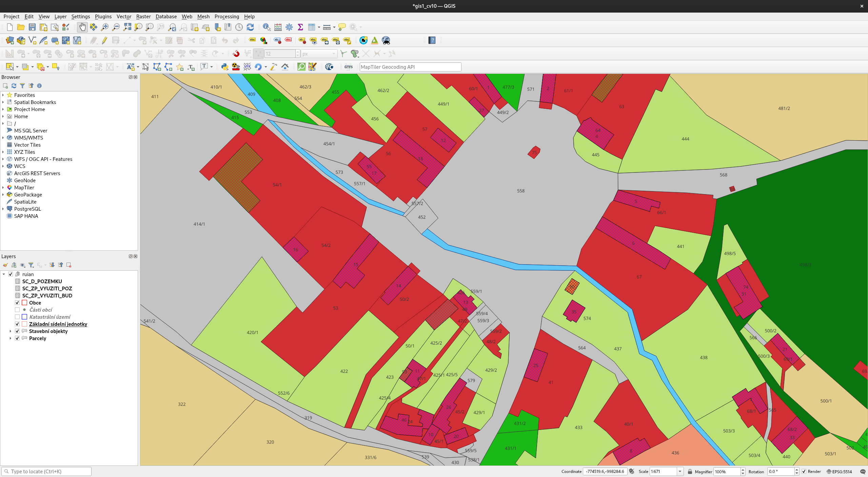This screenshot has width=868, height=477.
Task: Open the Project menu
Action: click(x=12, y=16)
